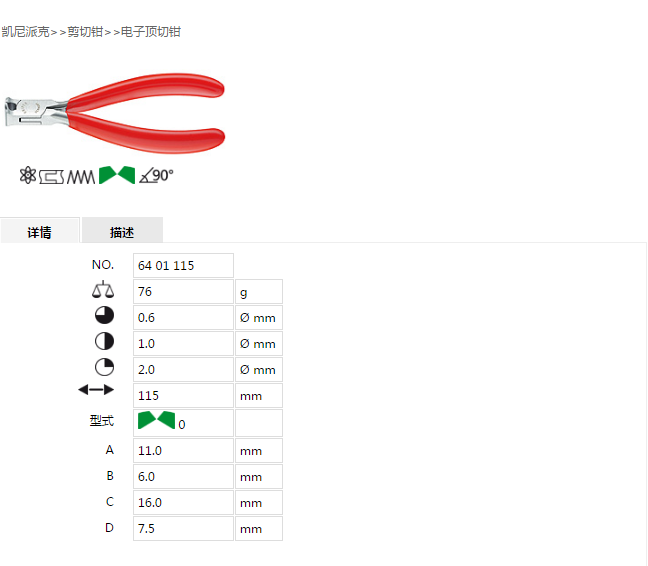Viewport: 648px width, 566px height.
Task: Open the 描述 tab
Action: click(122, 231)
